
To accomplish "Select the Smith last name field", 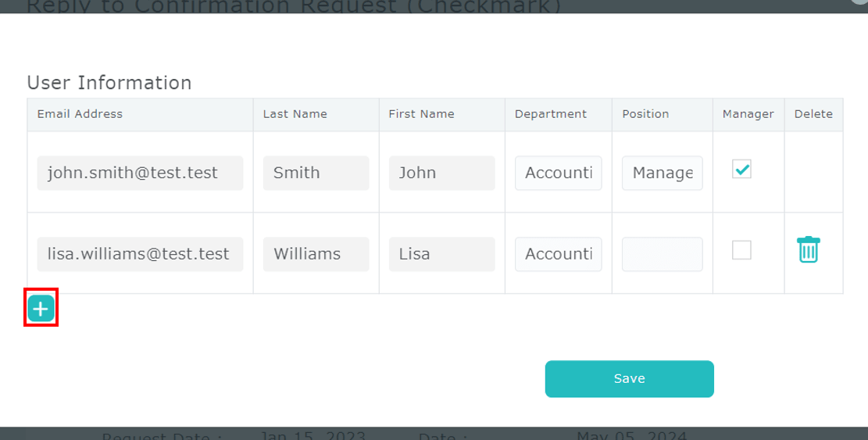I will pos(316,173).
